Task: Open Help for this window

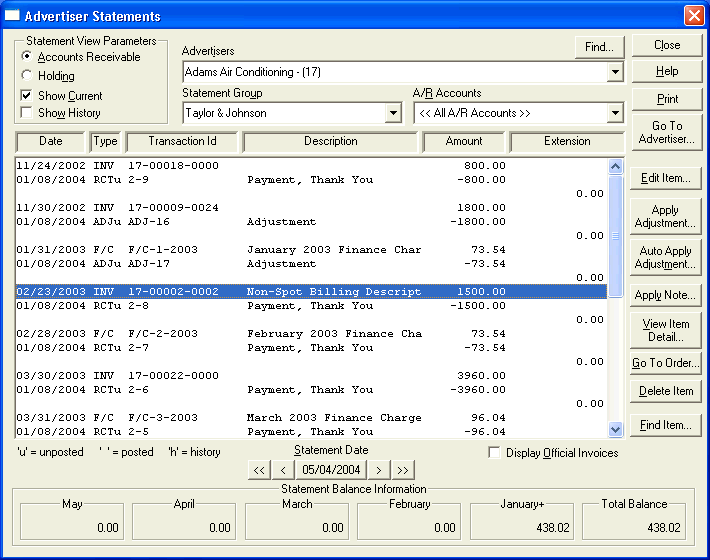Action: click(667, 71)
